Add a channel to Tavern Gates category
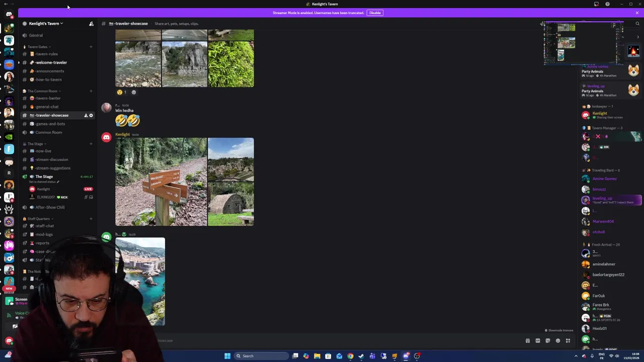 click(x=91, y=47)
